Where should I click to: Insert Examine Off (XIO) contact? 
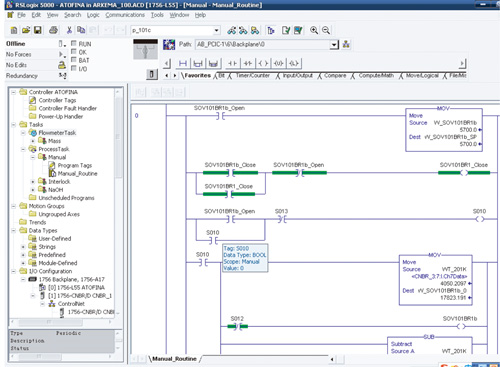[248, 63]
